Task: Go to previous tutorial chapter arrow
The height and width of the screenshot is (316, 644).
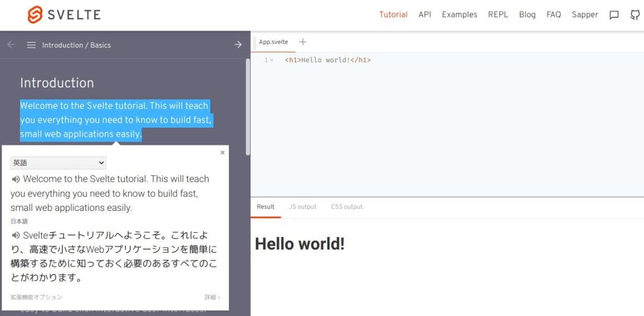Action: [x=11, y=45]
